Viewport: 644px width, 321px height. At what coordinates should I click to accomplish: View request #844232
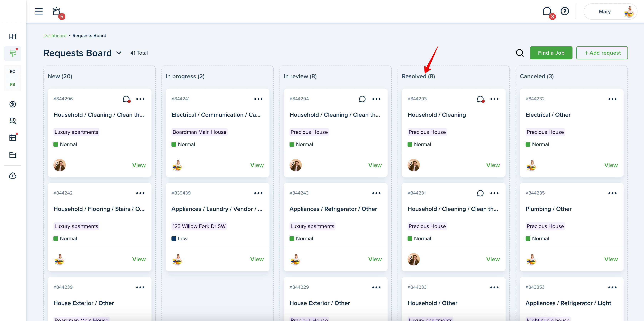tap(611, 165)
